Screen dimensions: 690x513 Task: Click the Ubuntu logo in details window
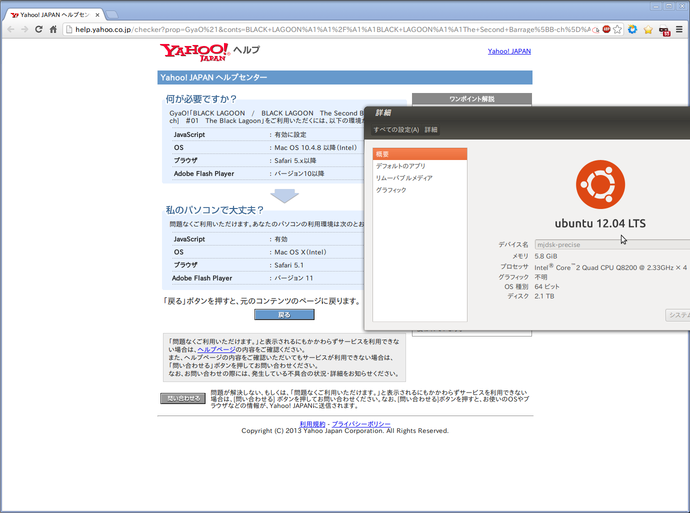point(600,184)
